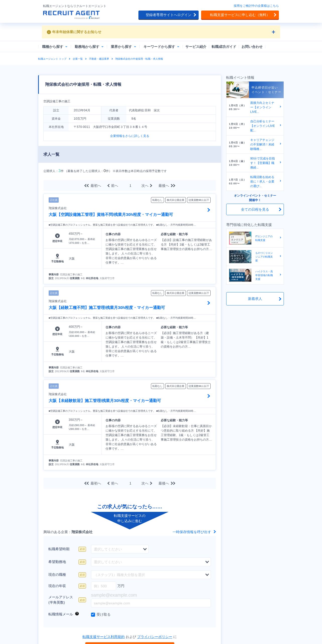The width and height of the screenshot is (322, 644).
Task: Open the 申込締切日が近いイベント・セミナー banner
Action: tap(255, 90)
